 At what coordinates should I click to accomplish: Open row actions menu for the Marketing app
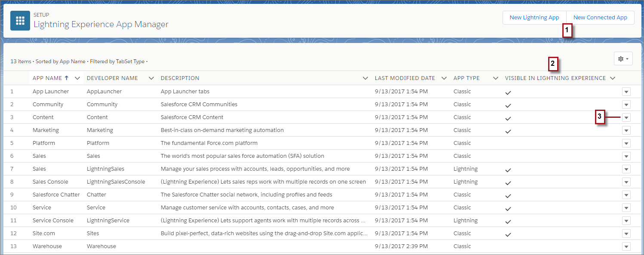click(x=626, y=130)
